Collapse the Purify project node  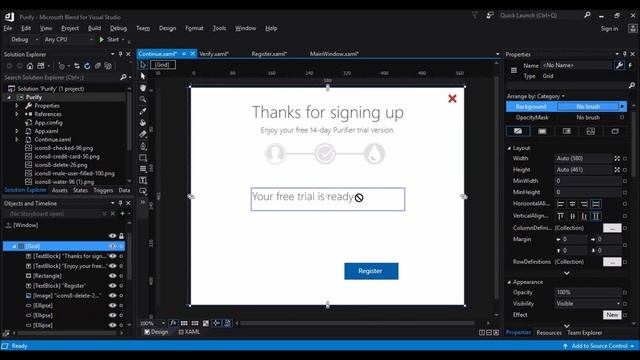click(x=9, y=97)
